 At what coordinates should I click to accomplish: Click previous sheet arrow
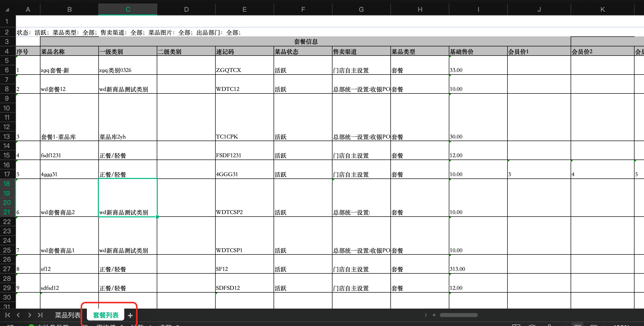[x=18, y=315]
